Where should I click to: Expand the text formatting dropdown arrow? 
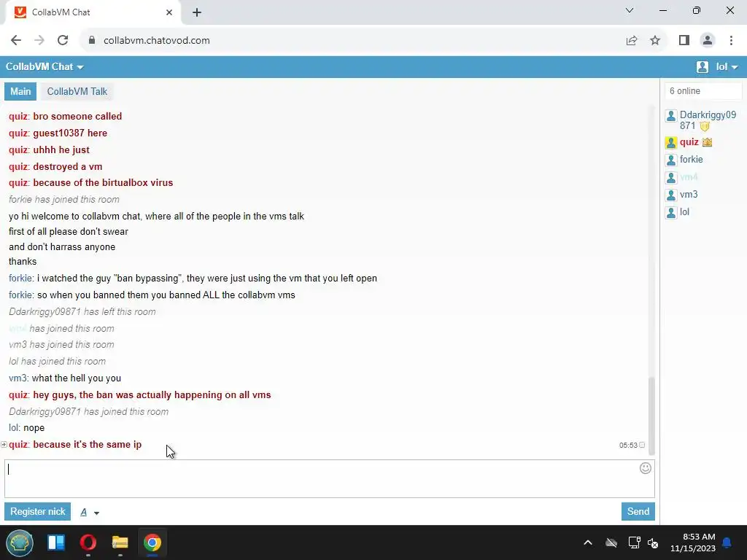click(97, 513)
